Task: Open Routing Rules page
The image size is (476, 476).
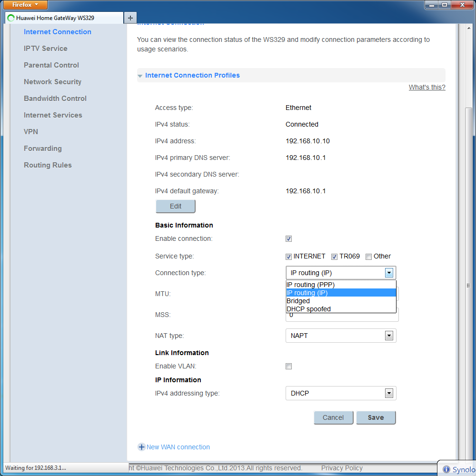Action: [x=48, y=165]
